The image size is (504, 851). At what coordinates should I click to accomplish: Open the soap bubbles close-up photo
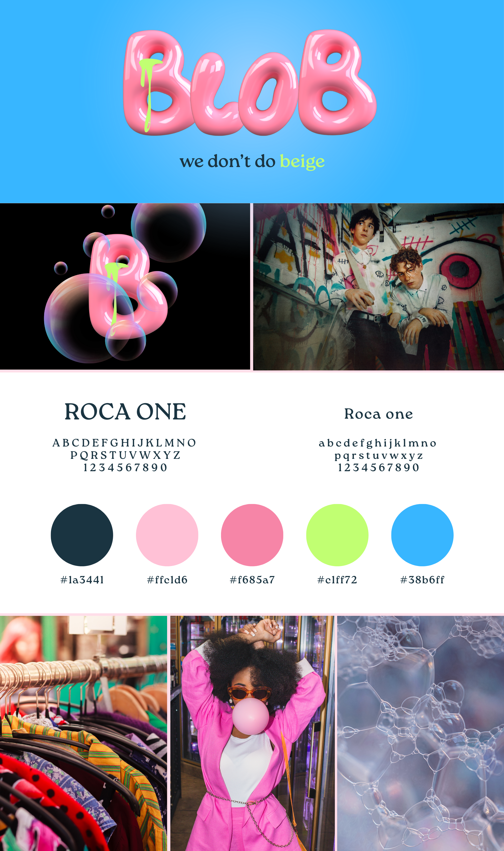pos(421,733)
